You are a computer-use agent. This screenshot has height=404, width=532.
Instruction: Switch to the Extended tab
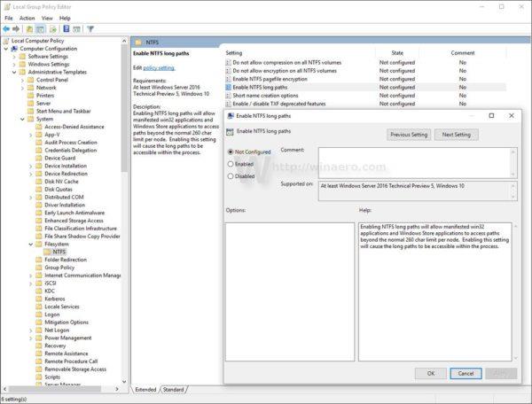pyautogui.click(x=145, y=390)
